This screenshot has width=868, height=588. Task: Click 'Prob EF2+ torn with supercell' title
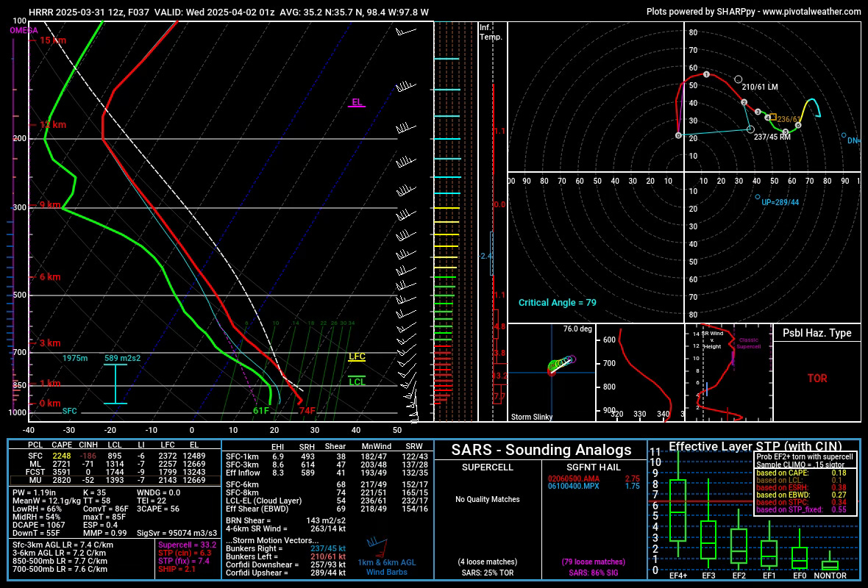coord(804,457)
